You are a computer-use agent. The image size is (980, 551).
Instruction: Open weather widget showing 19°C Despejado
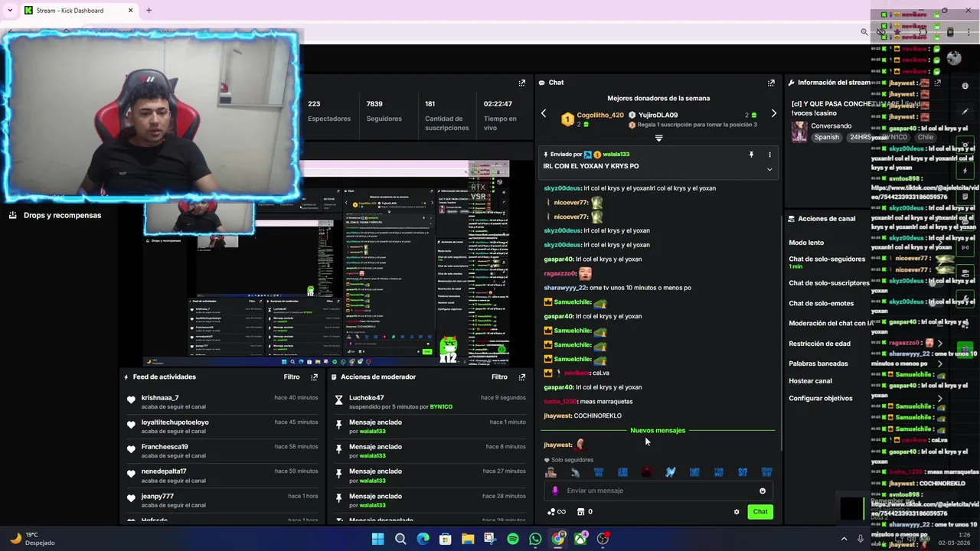[x=32, y=540]
